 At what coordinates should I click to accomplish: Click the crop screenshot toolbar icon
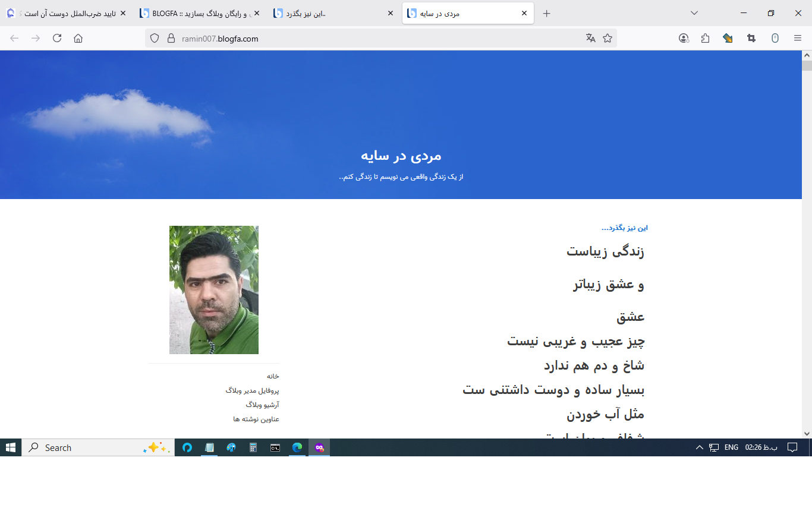751,38
